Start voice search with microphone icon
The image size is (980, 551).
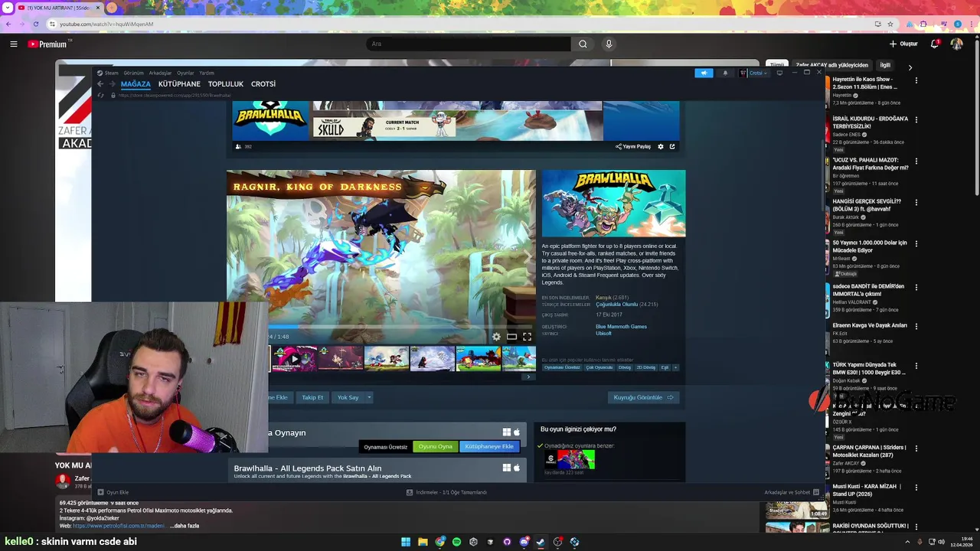click(x=609, y=44)
